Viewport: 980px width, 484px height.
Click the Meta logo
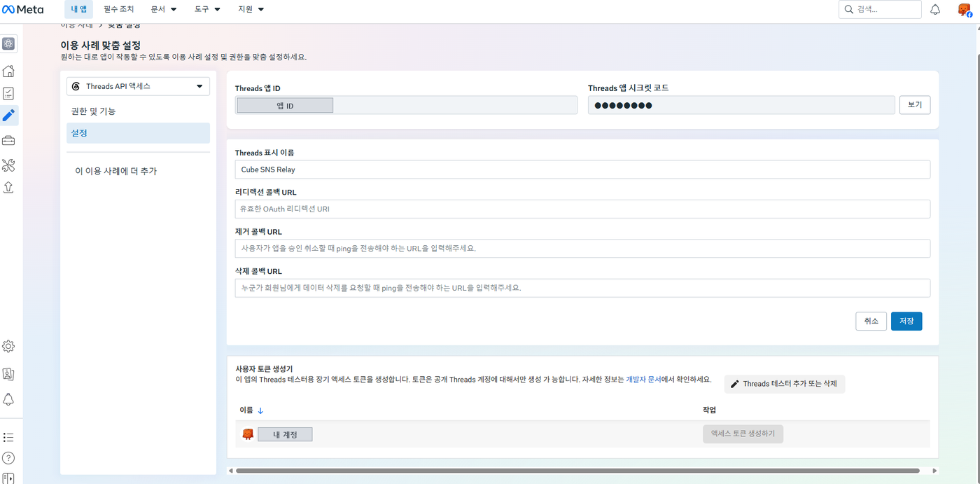(x=23, y=10)
